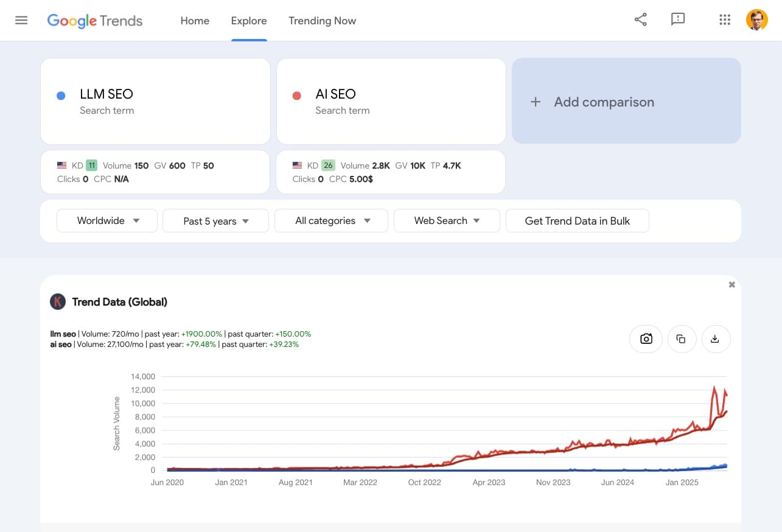782x532 pixels.
Task: Click US flag in LLM SEO metrics
Action: [61, 166]
